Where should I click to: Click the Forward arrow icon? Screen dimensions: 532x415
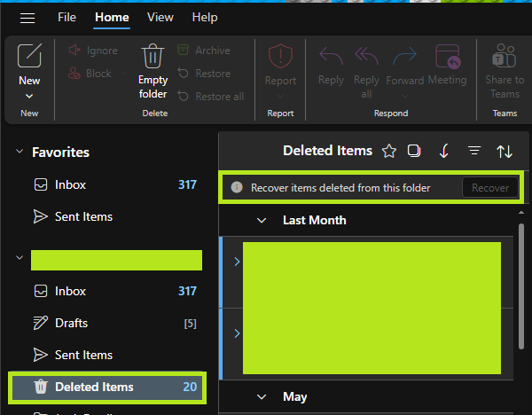(x=405, y=56)
